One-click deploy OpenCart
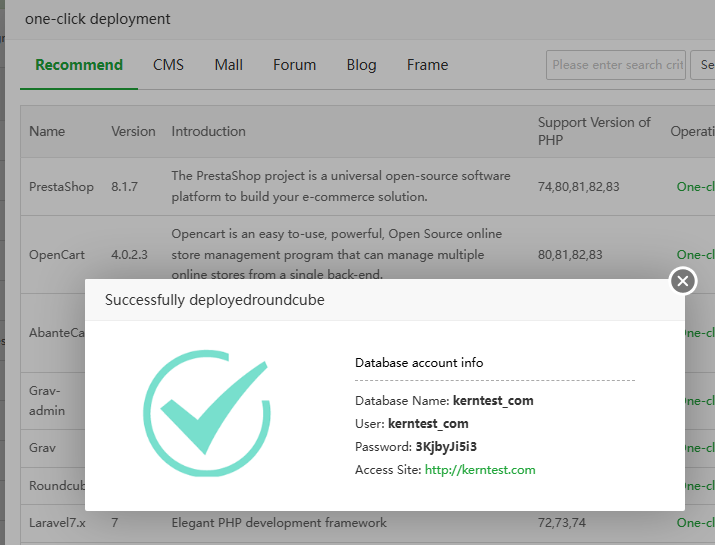Viewport: 715px width, 545px height. (695, 255)
